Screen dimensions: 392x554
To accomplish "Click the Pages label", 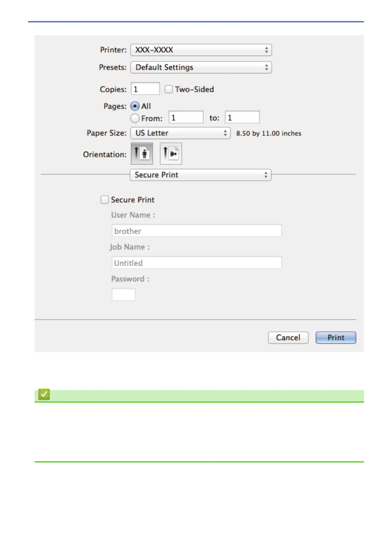I will 115,106.
